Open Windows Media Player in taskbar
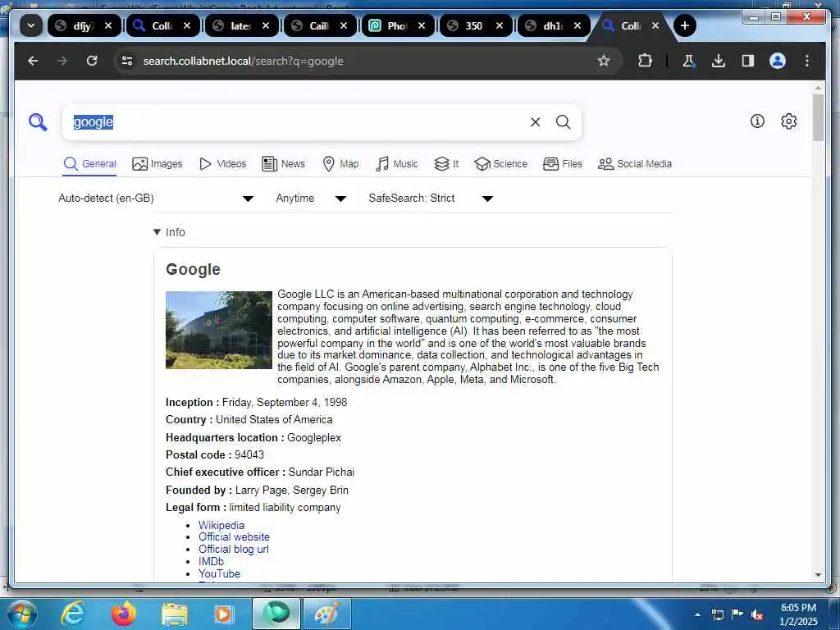Viewport: 840px width, 630px height. point(223,614)
